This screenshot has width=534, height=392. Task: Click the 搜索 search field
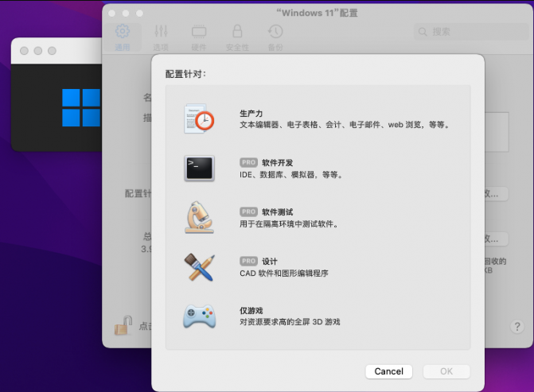[471, 32]
